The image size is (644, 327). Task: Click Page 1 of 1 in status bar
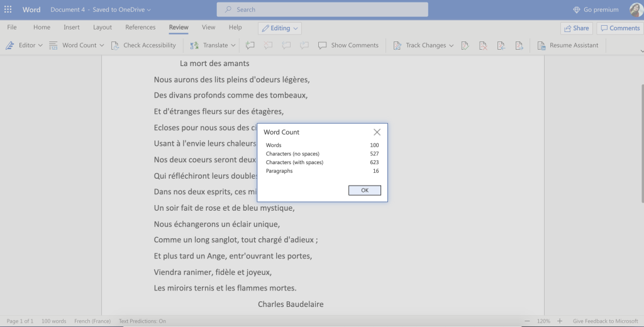[19, 321]
